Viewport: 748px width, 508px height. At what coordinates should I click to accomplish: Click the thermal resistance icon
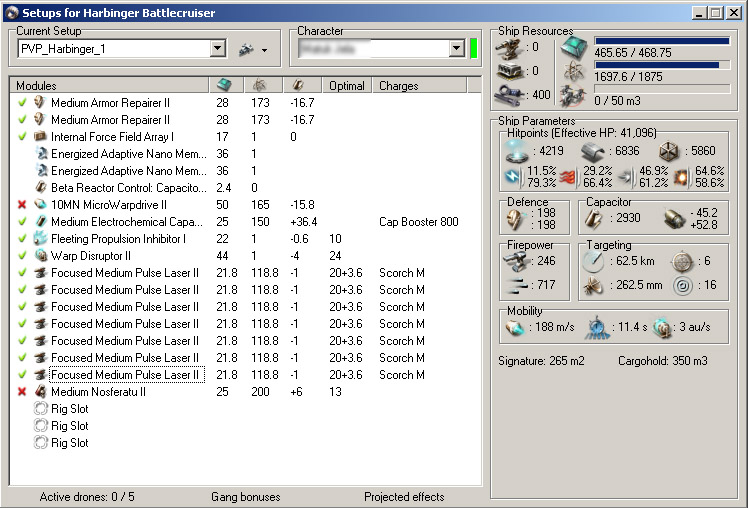tap(569, 177)
